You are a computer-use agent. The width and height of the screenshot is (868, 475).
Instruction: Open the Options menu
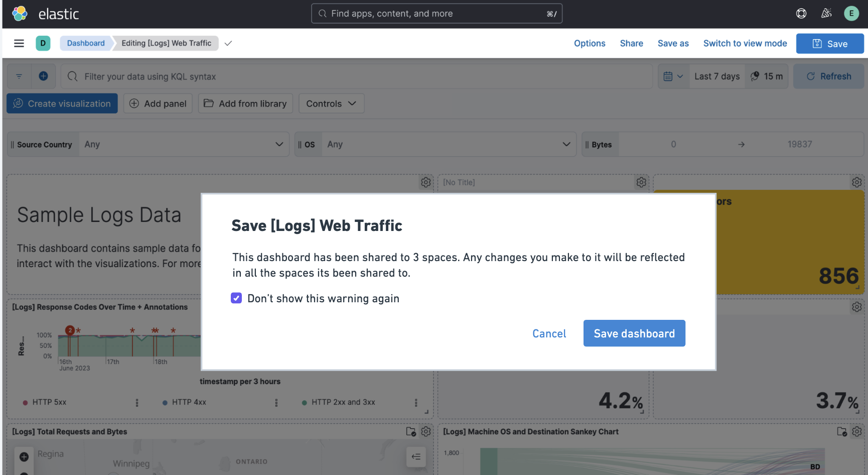tap(590, 44)
